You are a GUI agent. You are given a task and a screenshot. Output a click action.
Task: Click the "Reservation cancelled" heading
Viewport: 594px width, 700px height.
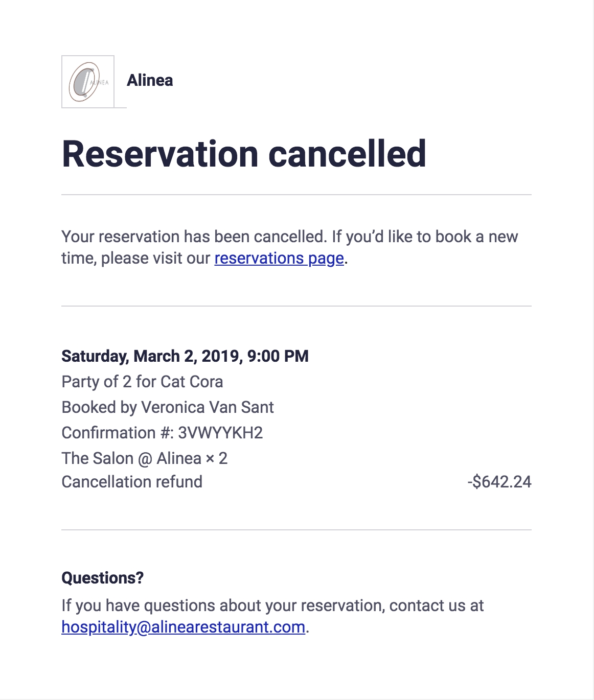(244, 154)
